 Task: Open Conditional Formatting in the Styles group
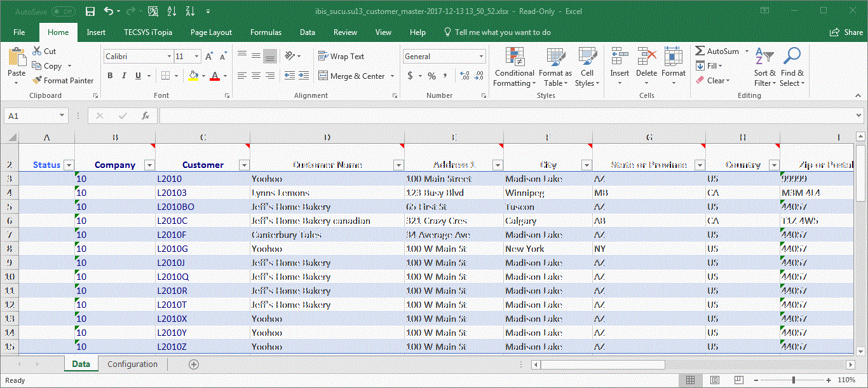coord(514,67)
